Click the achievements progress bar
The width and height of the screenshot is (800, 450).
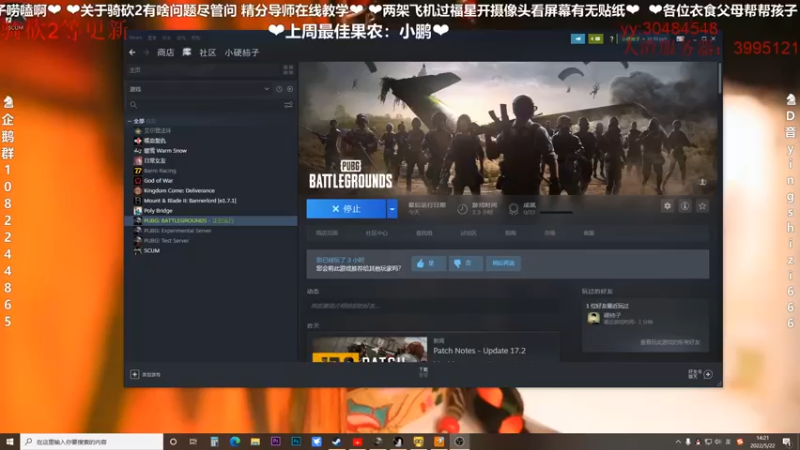point(556,212)
